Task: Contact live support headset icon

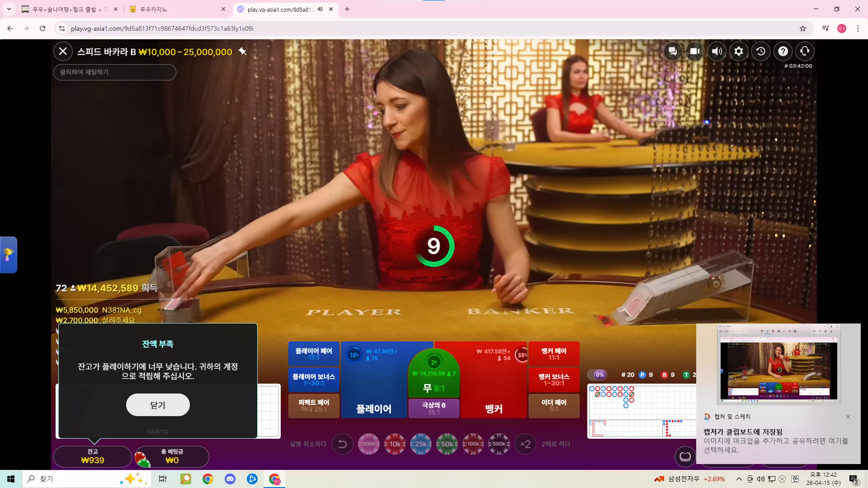Action: coord(805,52)
